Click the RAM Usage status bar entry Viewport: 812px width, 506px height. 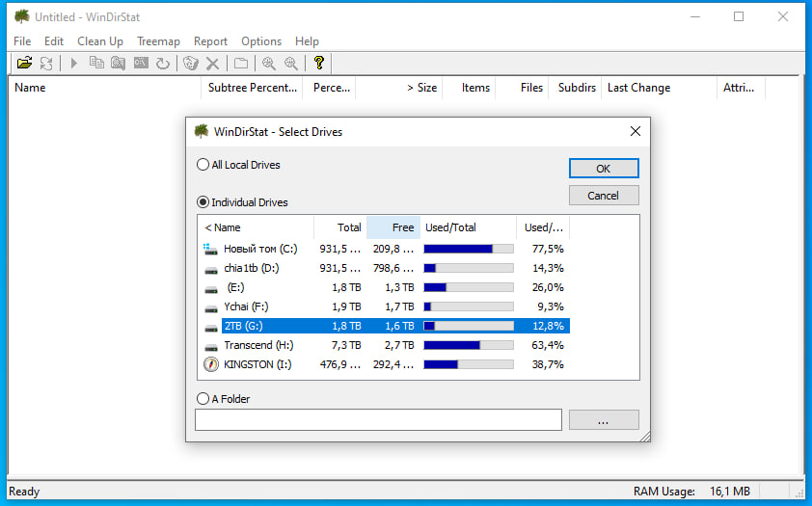tap(691, 491)
